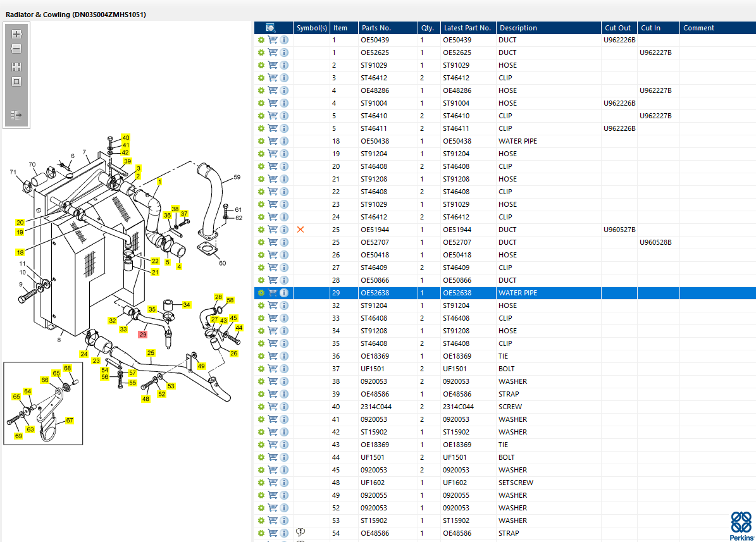Screen dimensions: 756x542
Task: Select callout 69 in inset drawing
Action: coord(18,436)
